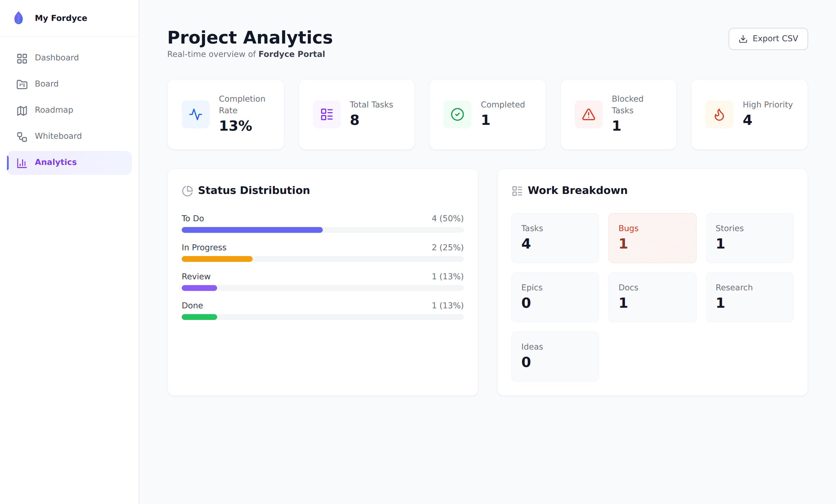Click the High Priority flame icon
836x504 pixels.
[719, 114]
